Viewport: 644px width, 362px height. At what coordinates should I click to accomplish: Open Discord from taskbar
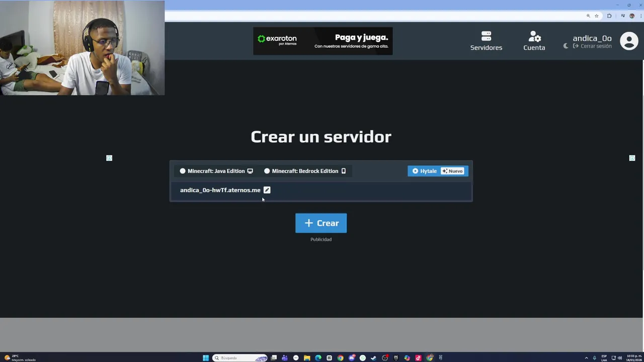click(x=352, y=358)
